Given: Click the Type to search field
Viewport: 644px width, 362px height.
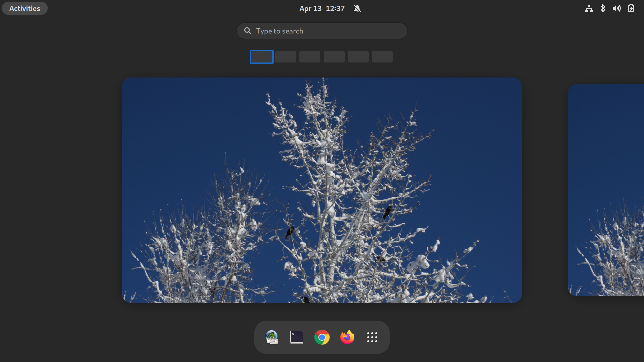Looking at the screenshot, I should (322, 31).
